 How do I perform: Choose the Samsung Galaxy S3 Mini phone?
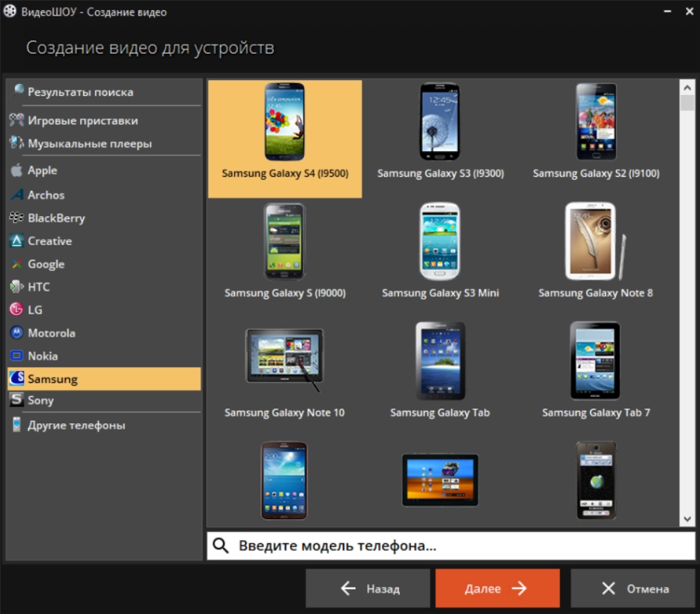pos(440,250)
